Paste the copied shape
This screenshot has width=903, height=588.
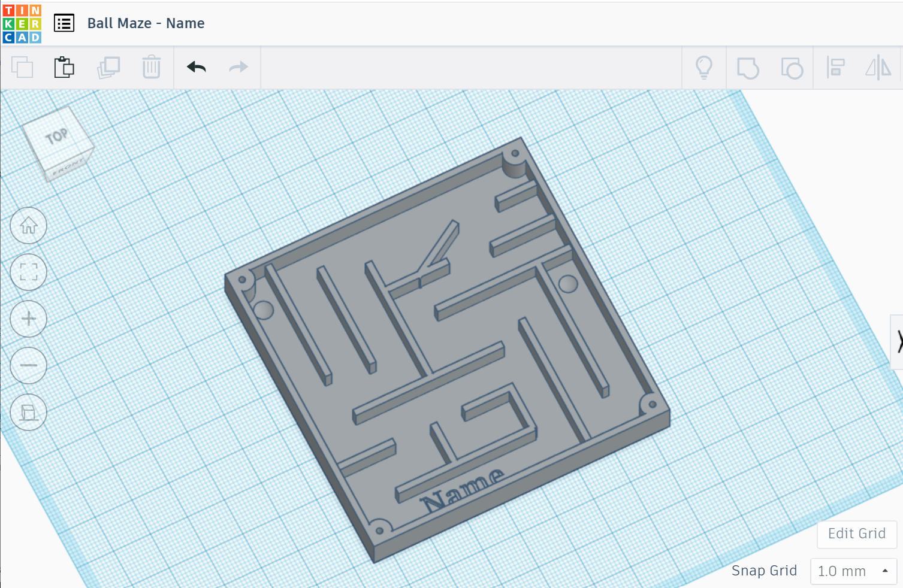64,67
